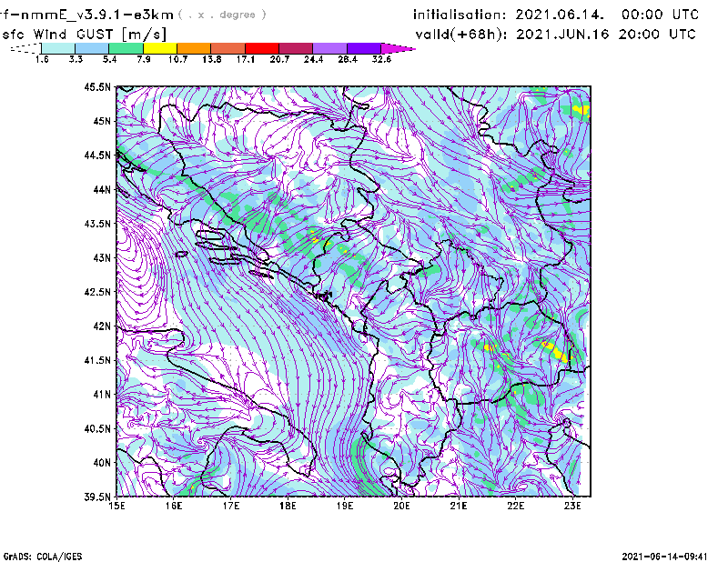This screenshot has height=562, width=728.
Task: Click the valid(+68h) time label
Action: pos(461,35)
